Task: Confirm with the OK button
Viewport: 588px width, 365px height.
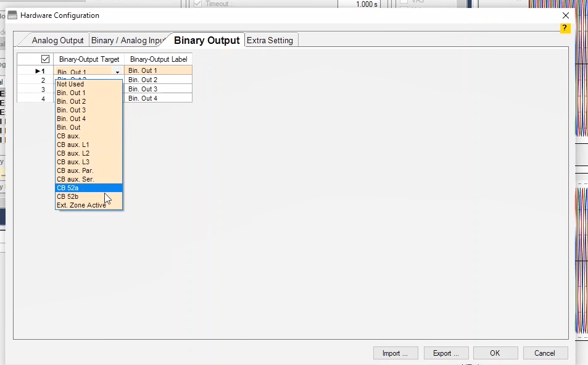Action: click(x=495, y=353)
